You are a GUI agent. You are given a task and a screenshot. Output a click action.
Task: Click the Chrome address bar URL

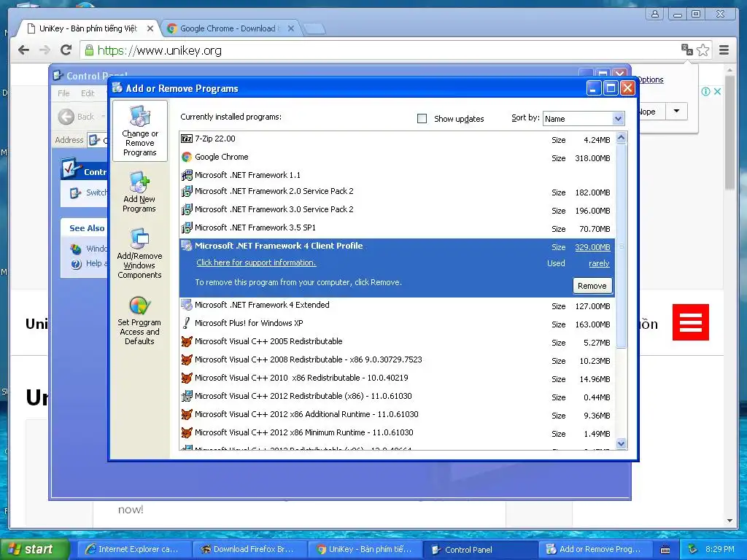(x=160, y=50)
